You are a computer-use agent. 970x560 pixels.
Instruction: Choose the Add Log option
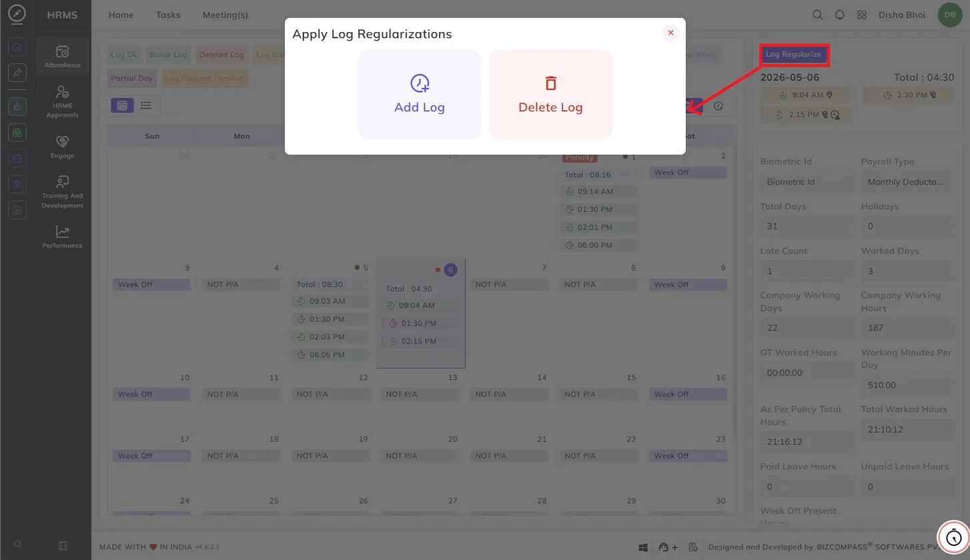[419, 94]
